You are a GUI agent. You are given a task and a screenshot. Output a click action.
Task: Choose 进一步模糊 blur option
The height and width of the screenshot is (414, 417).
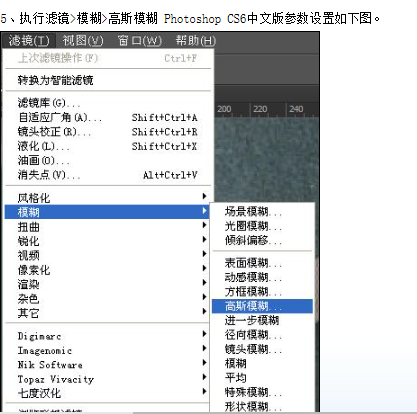pos(262,320)
